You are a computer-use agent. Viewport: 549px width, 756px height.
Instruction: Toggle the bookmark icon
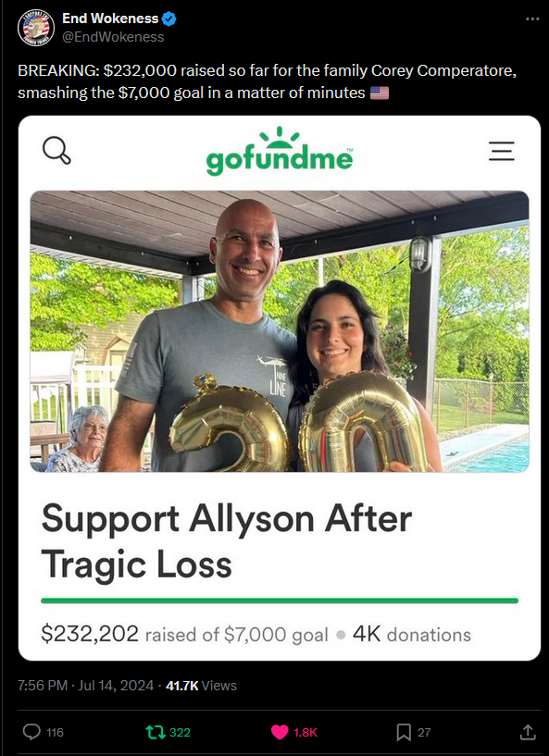(404, 732)
